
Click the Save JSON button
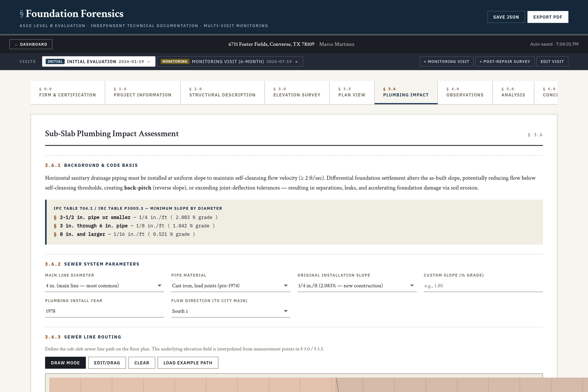(506, 17)
